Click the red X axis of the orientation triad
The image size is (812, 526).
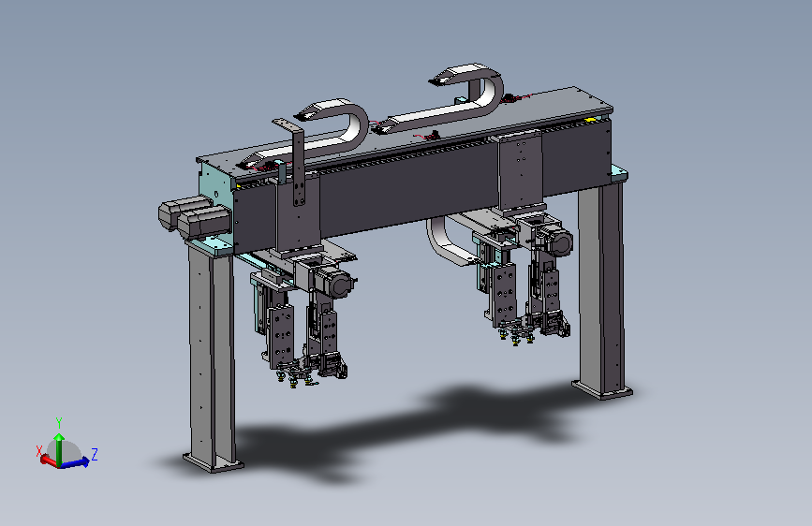pos(48,460)
